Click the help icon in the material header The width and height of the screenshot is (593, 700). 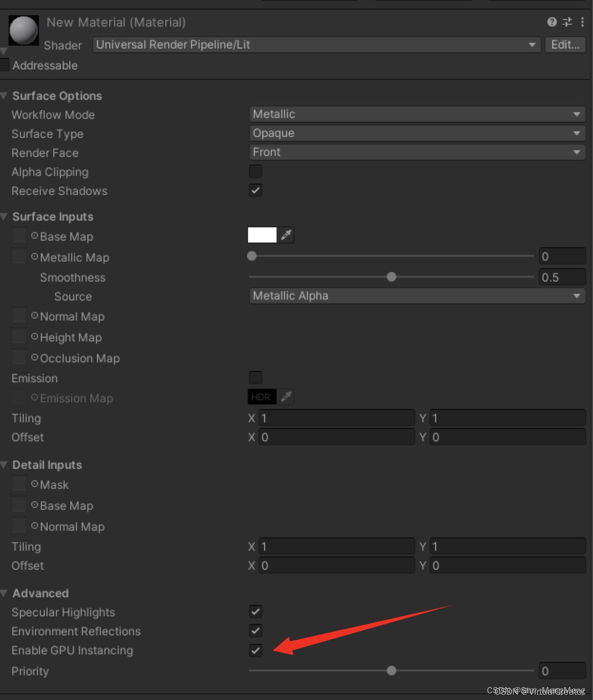click(552, 22)
